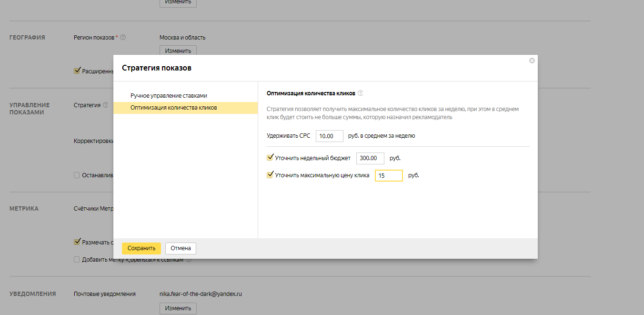Select Ручное управление ставками strategy
The height and width of the screenshot is (315, 644).
[x=169, y=95]
